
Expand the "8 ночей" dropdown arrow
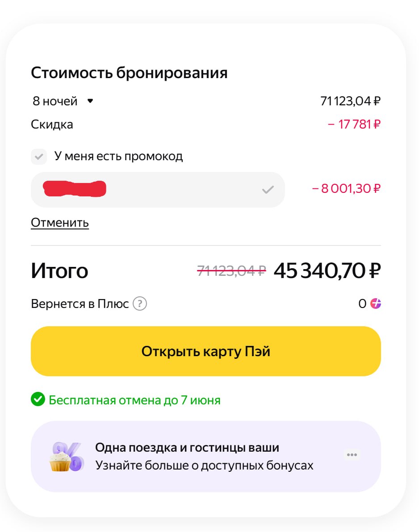click(x=90, y=101)
